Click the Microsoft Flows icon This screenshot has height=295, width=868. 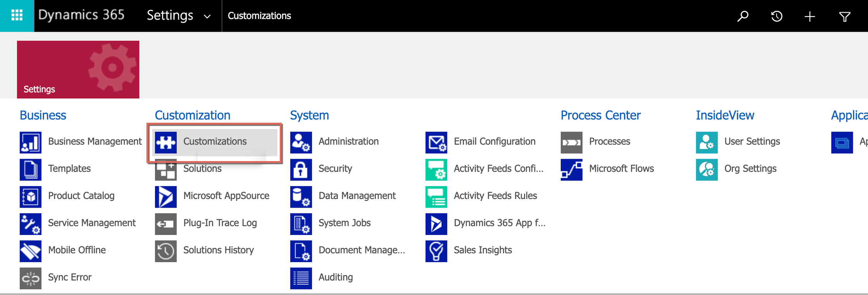tap(572, 170)
